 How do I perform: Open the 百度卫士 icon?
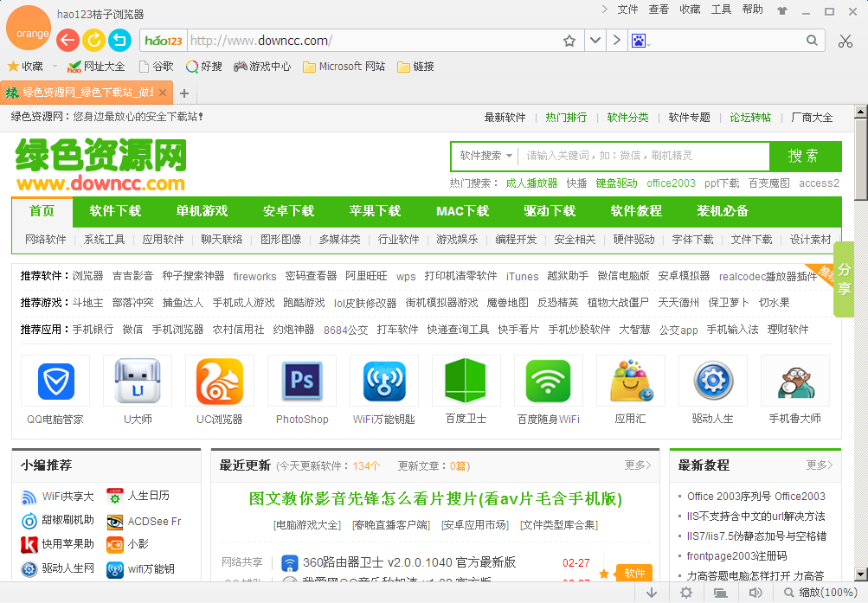(466, 381)
